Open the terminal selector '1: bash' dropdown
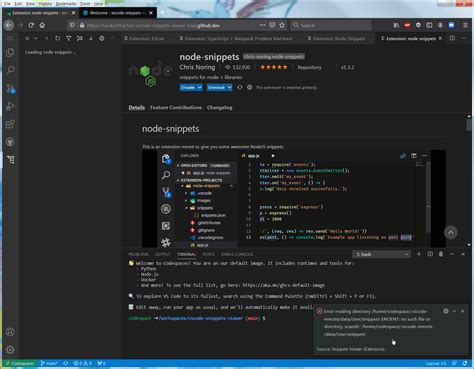 point(381,254)
